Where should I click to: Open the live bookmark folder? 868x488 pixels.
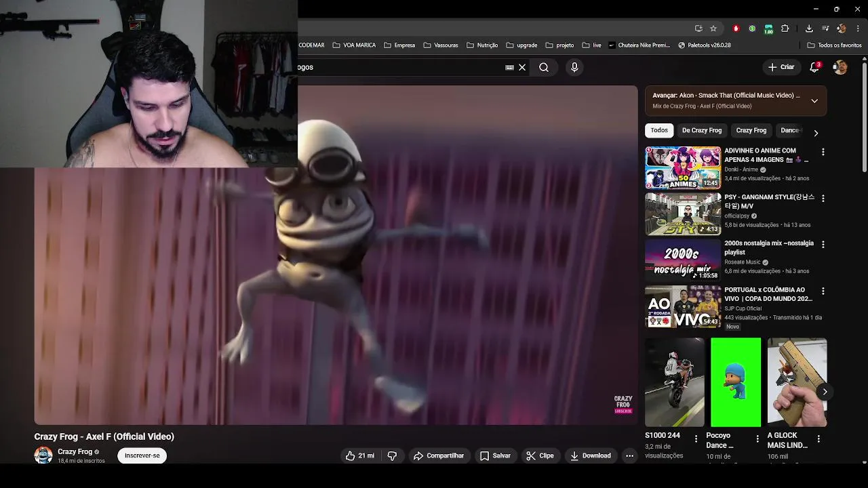click(x=591, y=45)
